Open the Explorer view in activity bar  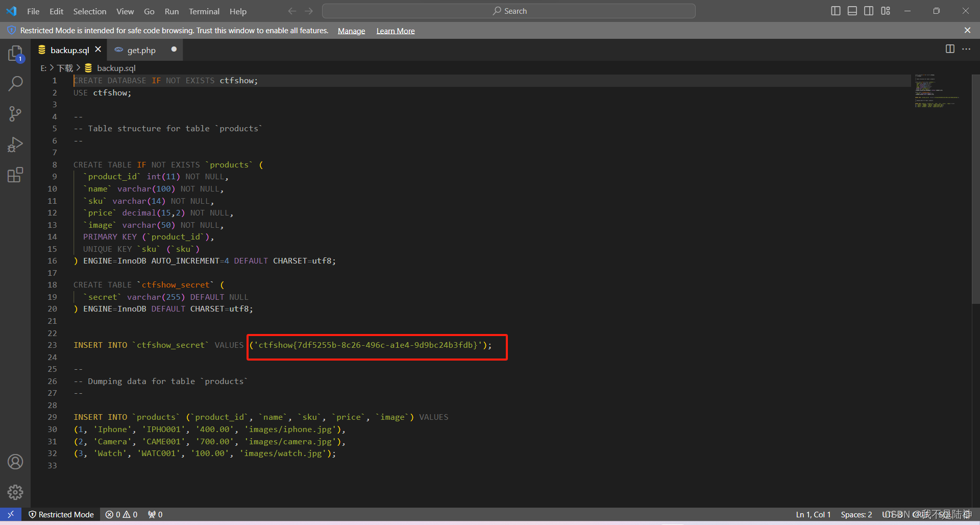tap(15, 54)
